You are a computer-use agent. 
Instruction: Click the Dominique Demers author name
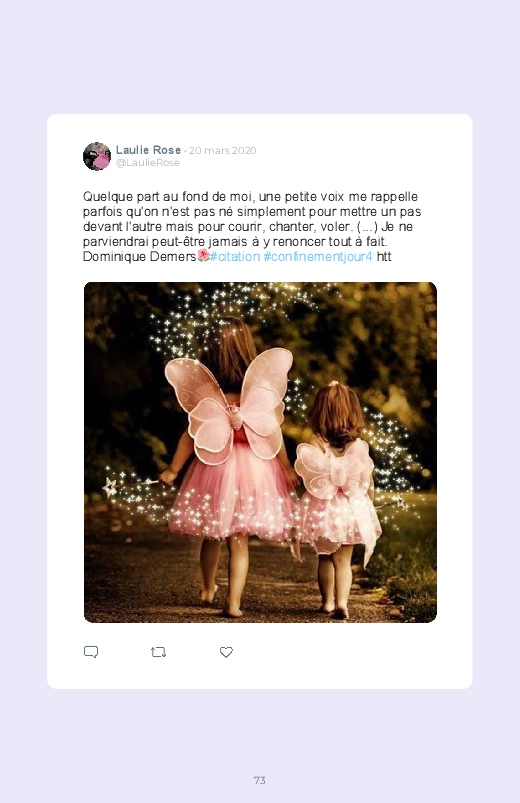tap(140, 257)
